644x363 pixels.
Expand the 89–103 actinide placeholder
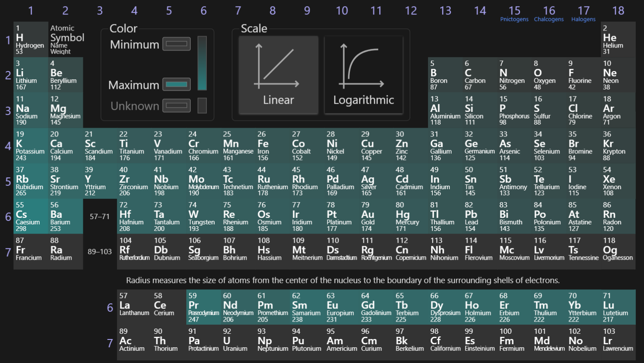click(x=99, y=252)
